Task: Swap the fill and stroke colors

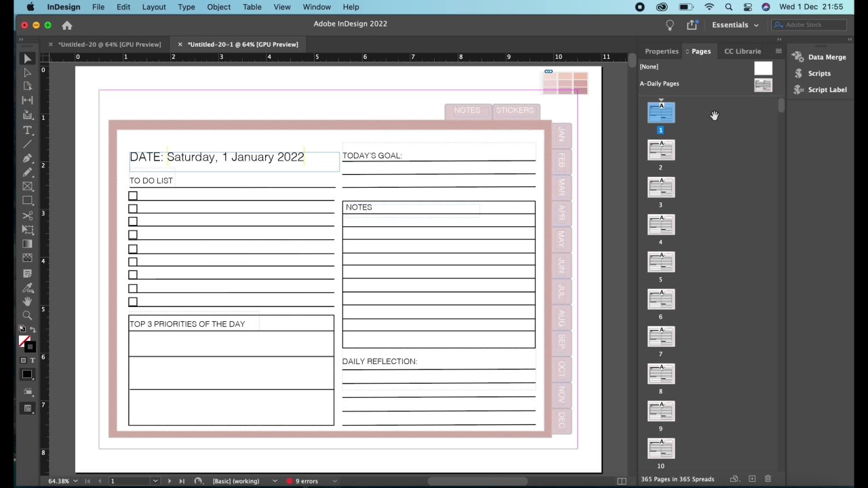Action: tap(34, 328)
